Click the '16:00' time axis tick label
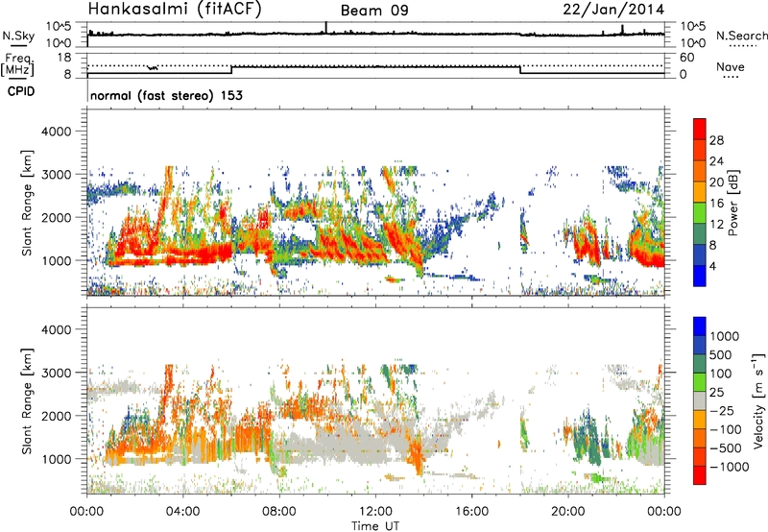The image size is (768, 532). [x=471, y=512]
